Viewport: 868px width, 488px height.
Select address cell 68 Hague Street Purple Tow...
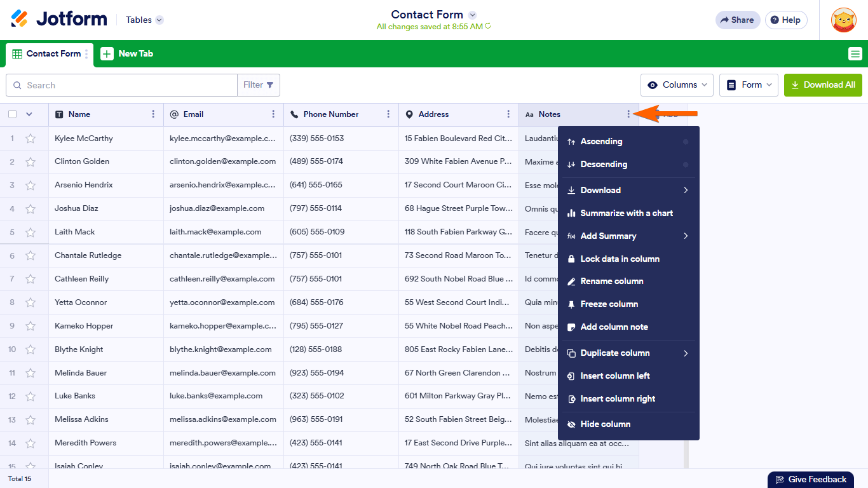[x=459, y=208]
